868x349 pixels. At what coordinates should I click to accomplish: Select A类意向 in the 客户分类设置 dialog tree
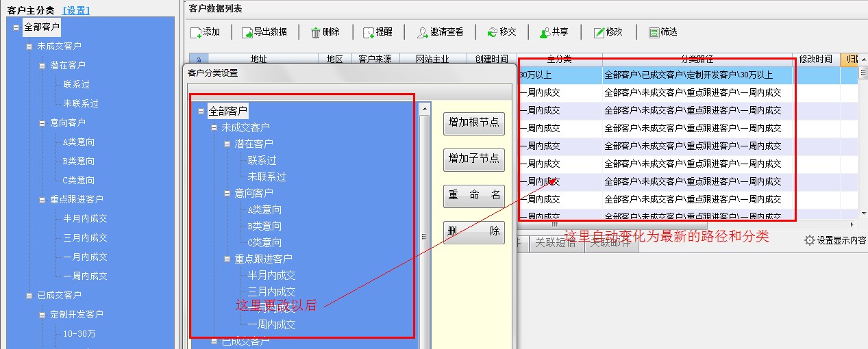click(265, 209)
